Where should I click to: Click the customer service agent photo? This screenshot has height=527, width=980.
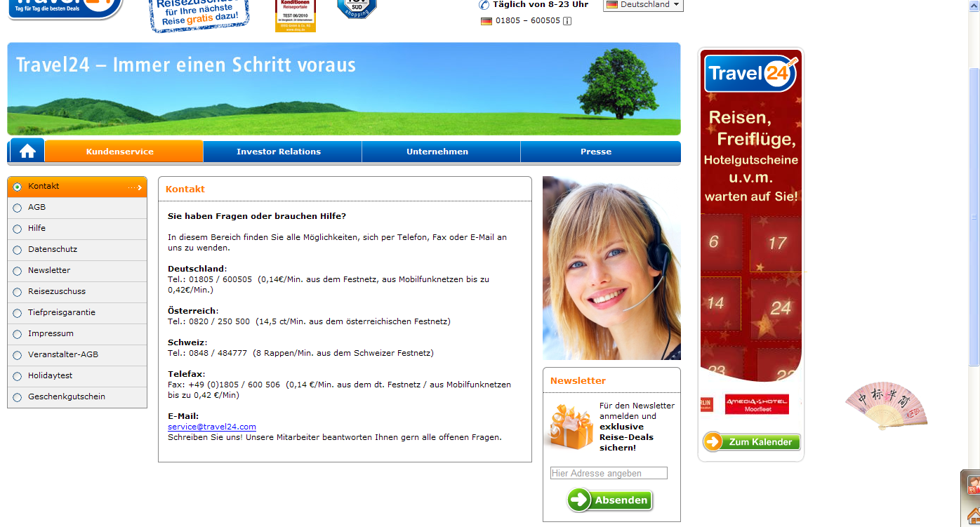coord(611,268)
